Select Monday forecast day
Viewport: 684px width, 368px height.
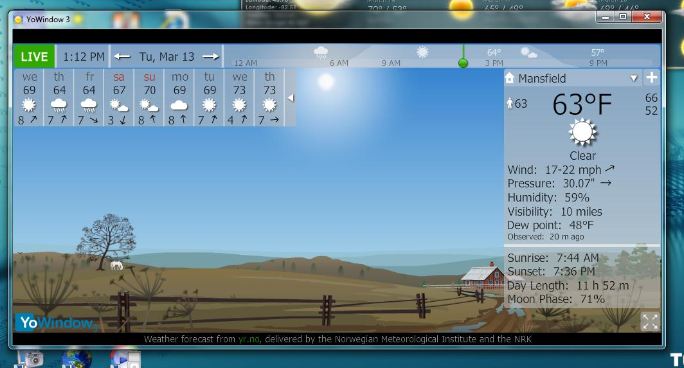click(179, 98)
